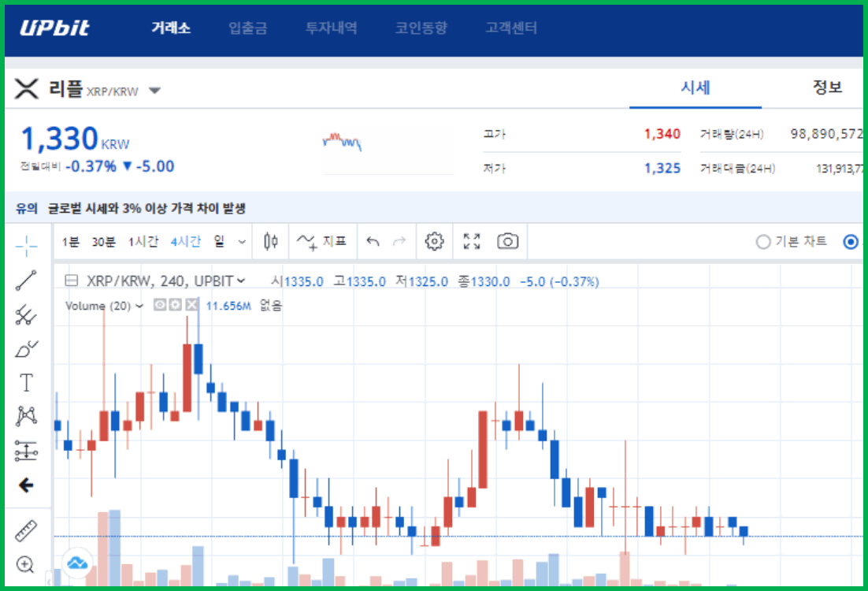This screenshot has width=868, height=591.
Task: Select the 기본 차트 radio option
Action: click(x=762, y=242)
